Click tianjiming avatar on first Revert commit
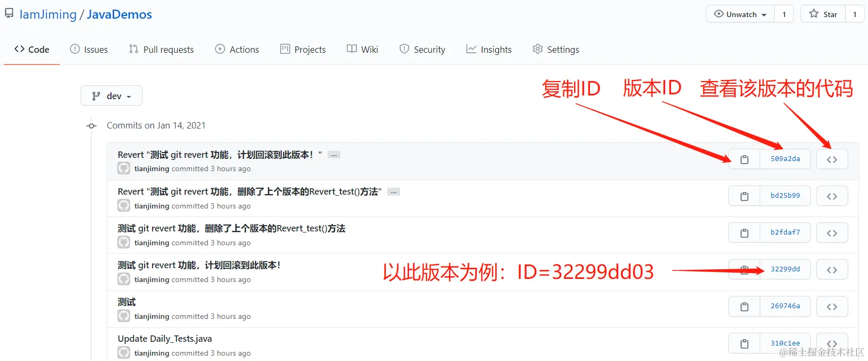Screen dimensions: 868x361 point(124,169)
